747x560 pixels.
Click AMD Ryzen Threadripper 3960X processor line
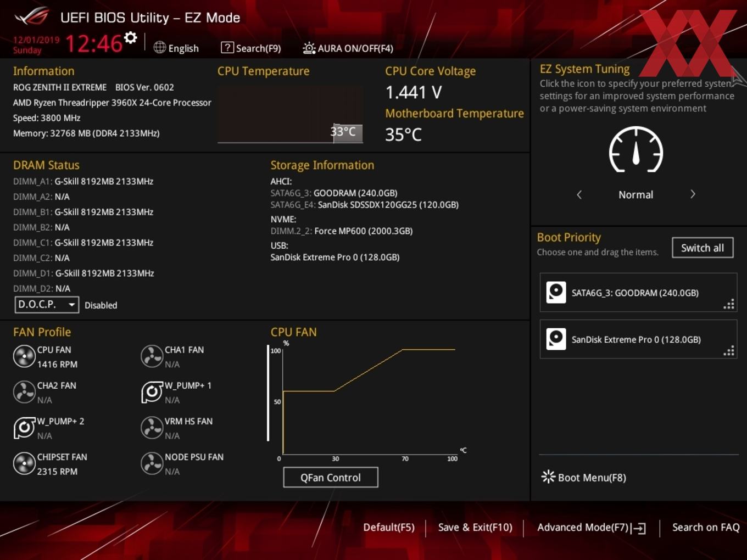(x=112, y=103)
